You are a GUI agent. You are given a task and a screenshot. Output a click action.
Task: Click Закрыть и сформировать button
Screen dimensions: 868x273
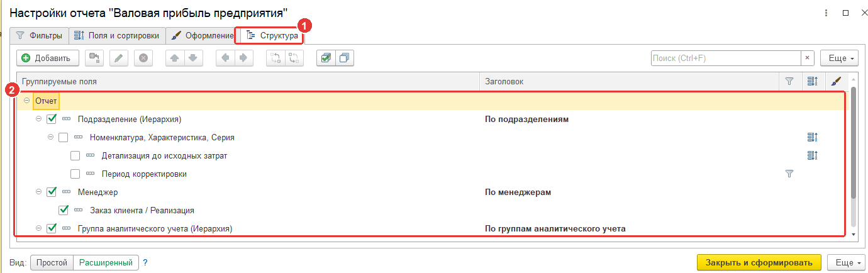point(759,262)
